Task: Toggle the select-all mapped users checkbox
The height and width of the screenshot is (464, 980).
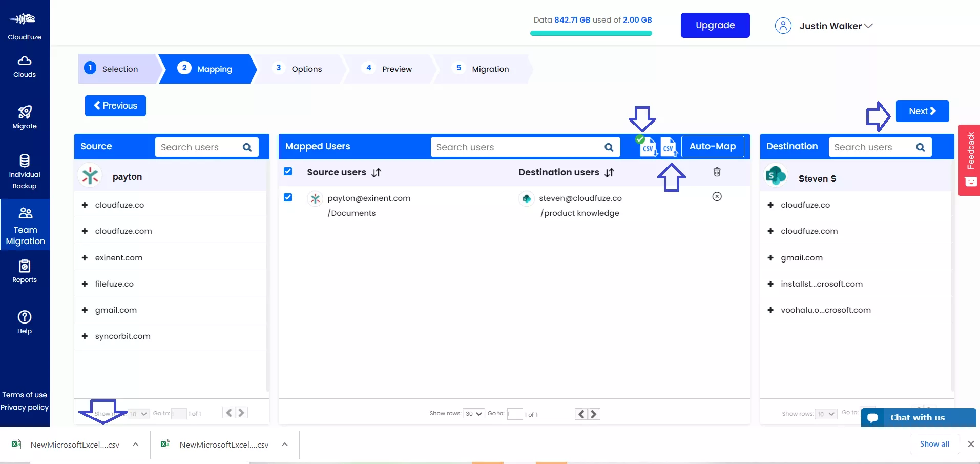Action: (288, 171)
